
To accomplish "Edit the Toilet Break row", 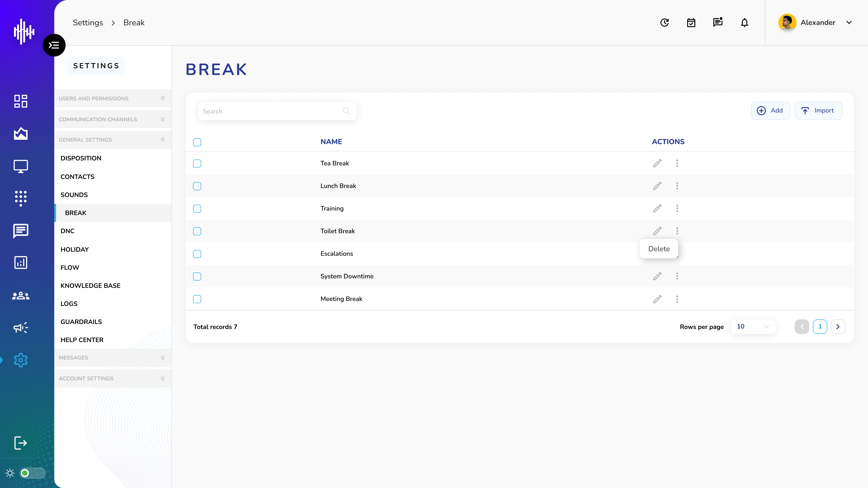I will [x=657, y=231].
